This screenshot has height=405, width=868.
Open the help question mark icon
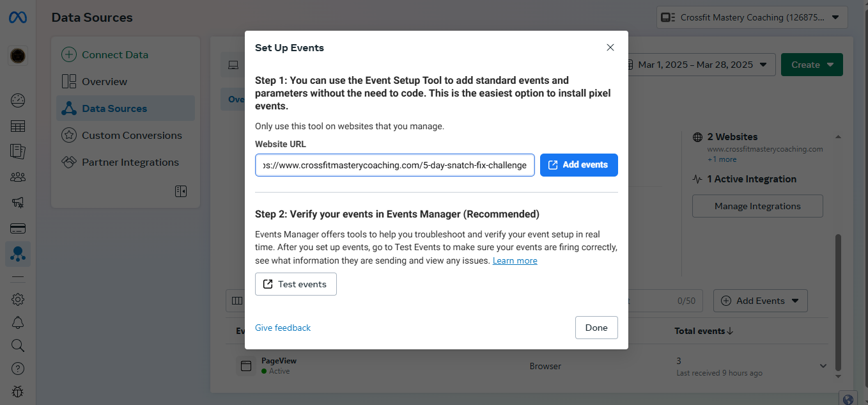18,369
